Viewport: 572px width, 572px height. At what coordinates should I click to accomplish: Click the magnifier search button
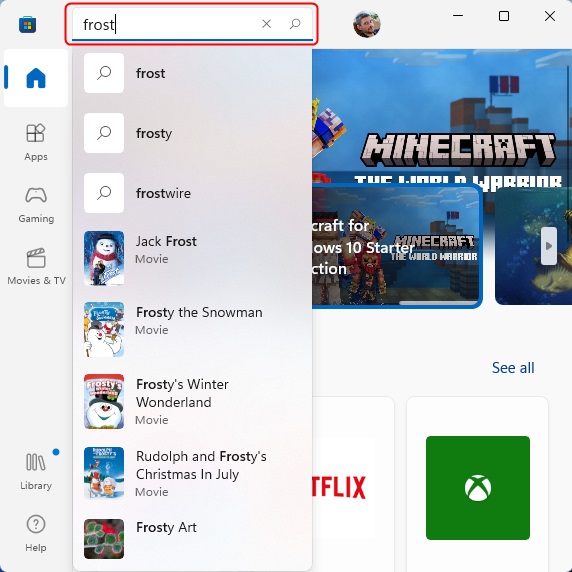click(x=295, y=24)
